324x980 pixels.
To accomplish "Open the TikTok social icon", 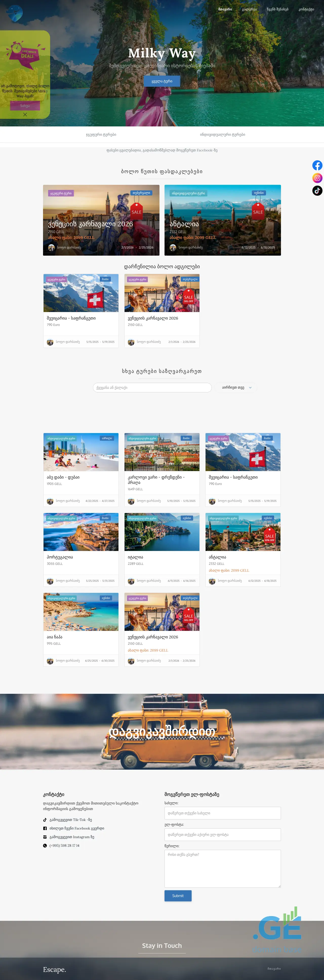I will click(x=317, y=191).
